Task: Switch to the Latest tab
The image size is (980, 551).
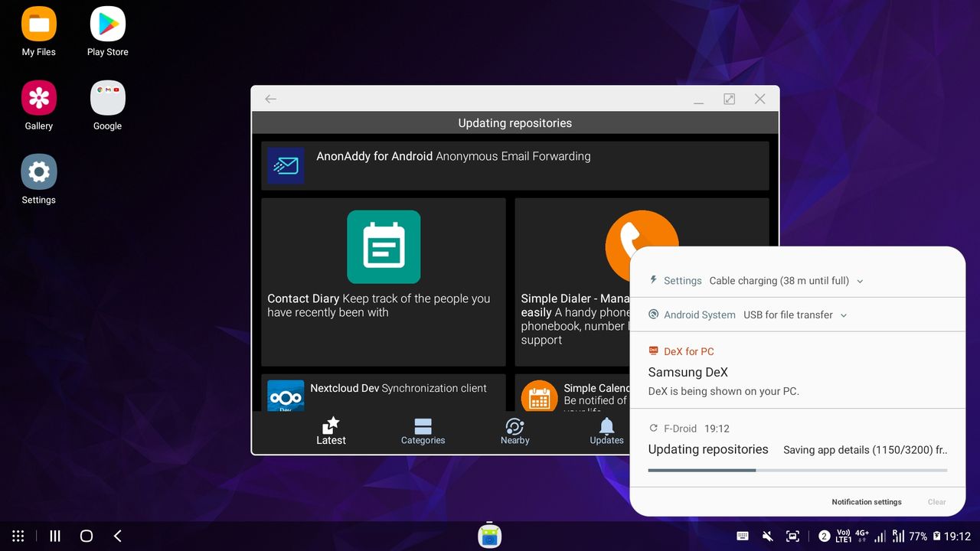Action: pyautogui.click(x=331, y=432)
